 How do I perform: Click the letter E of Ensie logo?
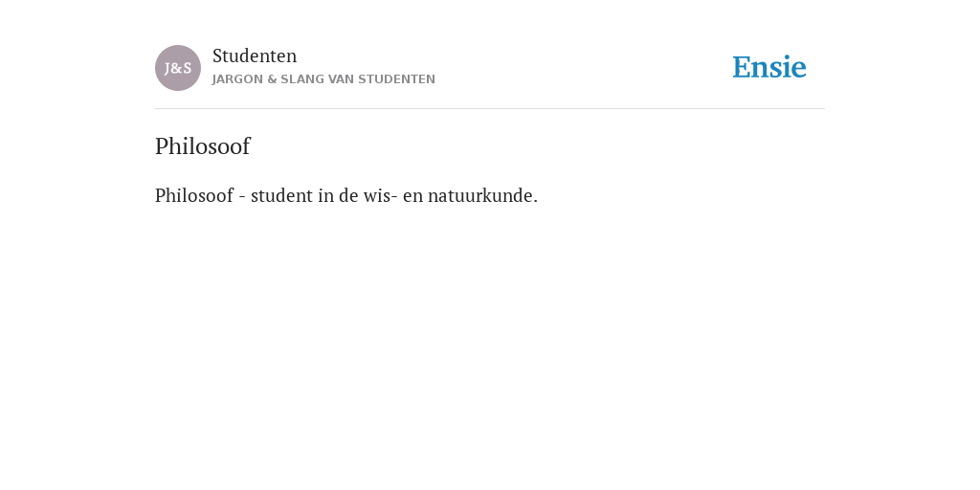(x=742, y=68)
